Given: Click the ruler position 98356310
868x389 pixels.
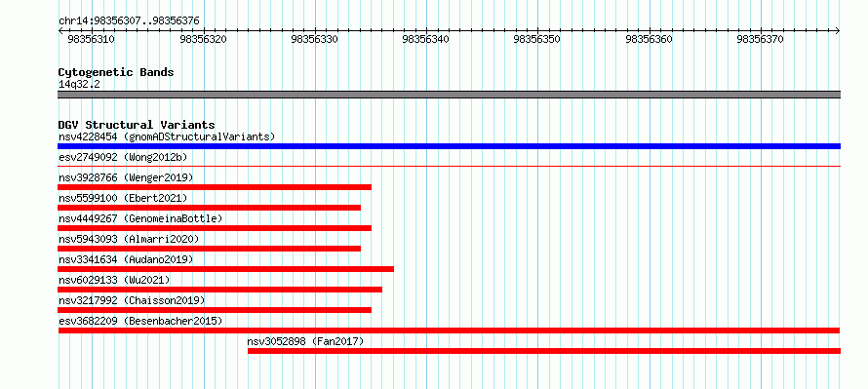Looking at the screenshot, I should coord(92,40).
